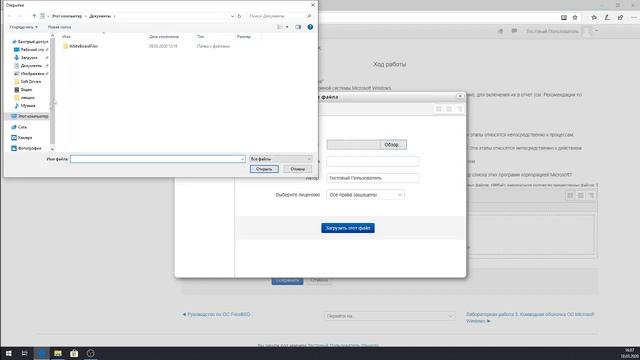Open the browser settings ellipsis menu
The height and width of the screenshot is (360, 640).
[x=633, y=18]
